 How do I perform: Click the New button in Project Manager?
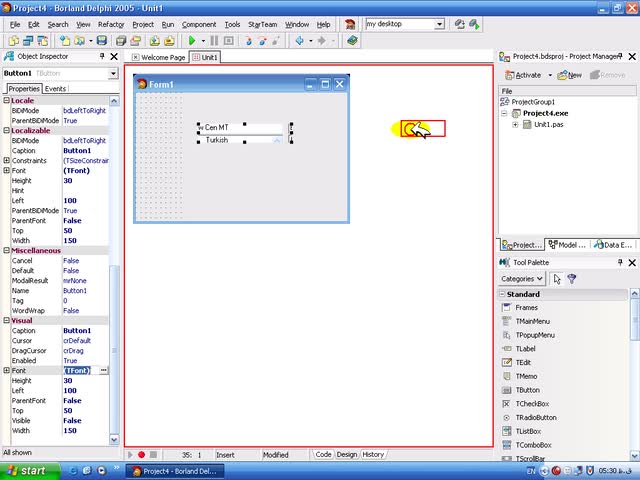570,75
